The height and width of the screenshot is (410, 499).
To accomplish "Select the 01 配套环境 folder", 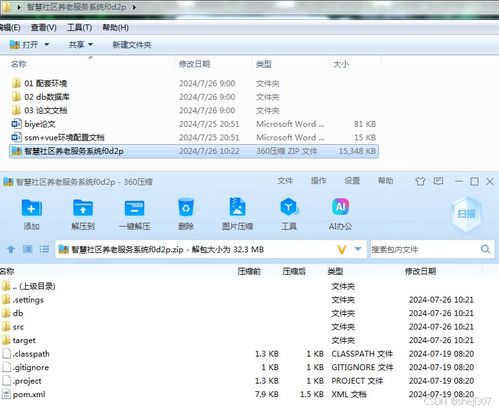I will pos(46,83).
